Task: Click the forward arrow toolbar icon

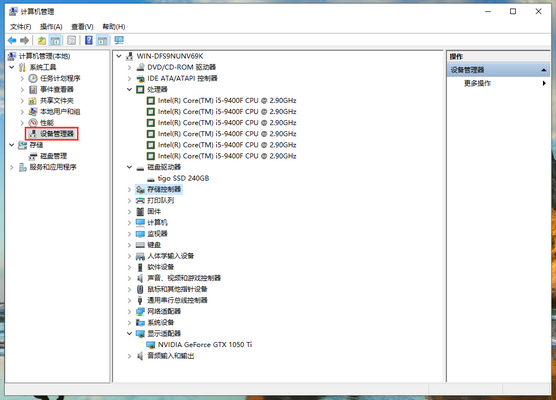Action: (x=24, y=40)
